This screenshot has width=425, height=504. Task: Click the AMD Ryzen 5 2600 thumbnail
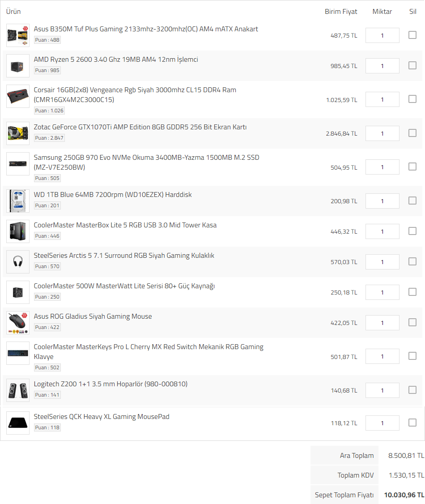(x=18, y=66)
